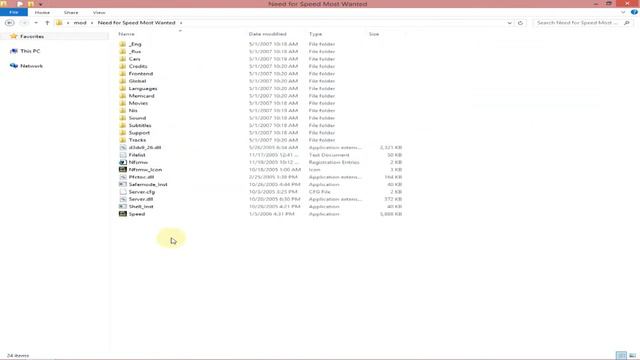
Task: Sort by the Size column header
Action: pos(374,34)
